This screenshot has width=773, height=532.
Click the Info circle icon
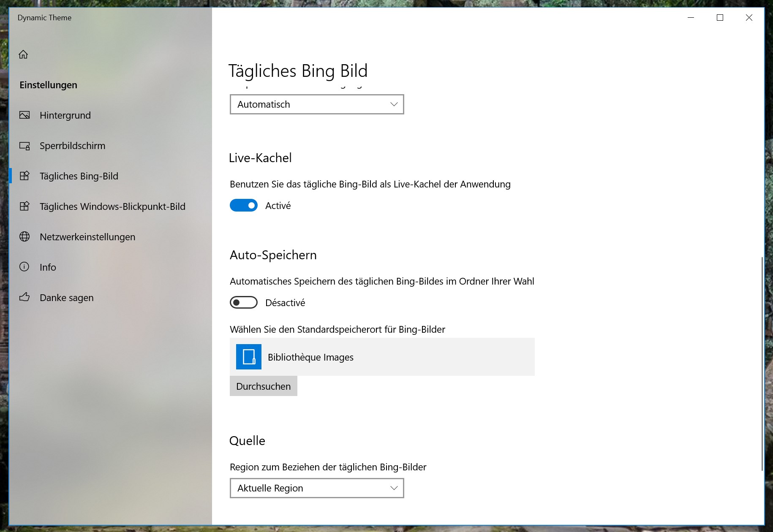24,267
